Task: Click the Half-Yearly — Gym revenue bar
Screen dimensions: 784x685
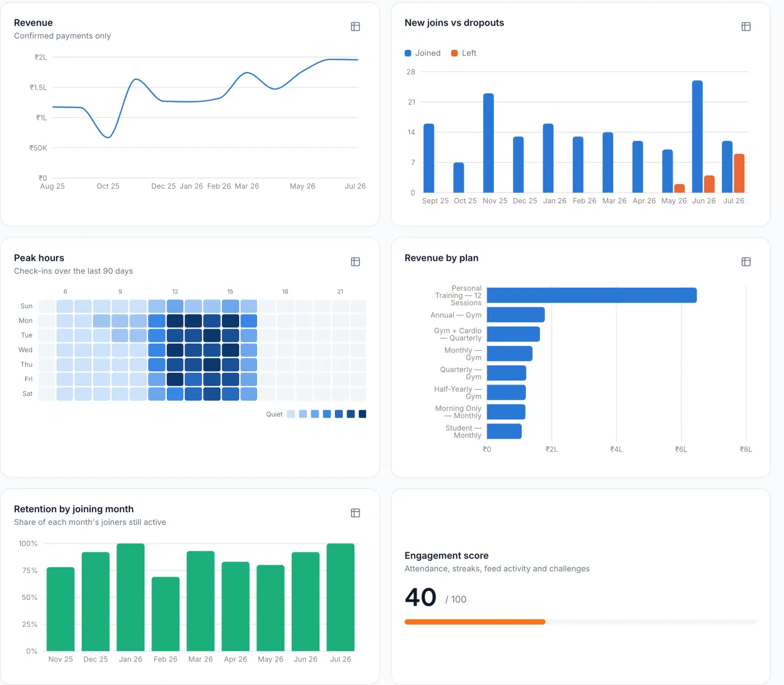Action: [x=506, y=392]
